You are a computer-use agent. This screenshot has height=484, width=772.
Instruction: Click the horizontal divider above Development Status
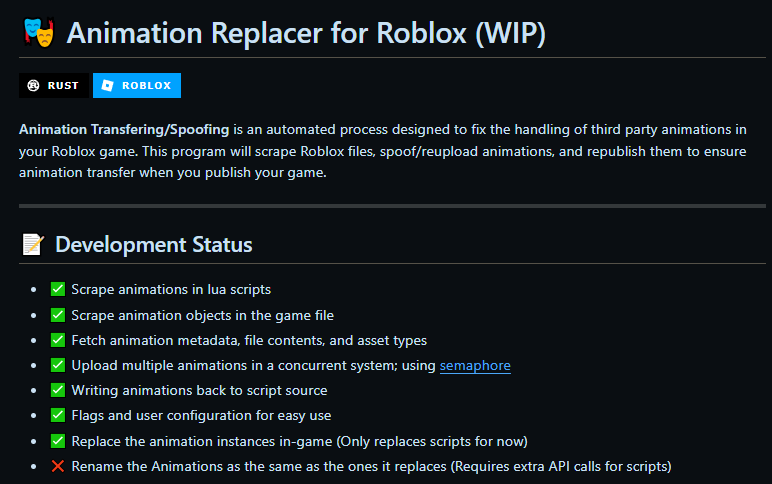pyautogui.click(x=392, y=206)
